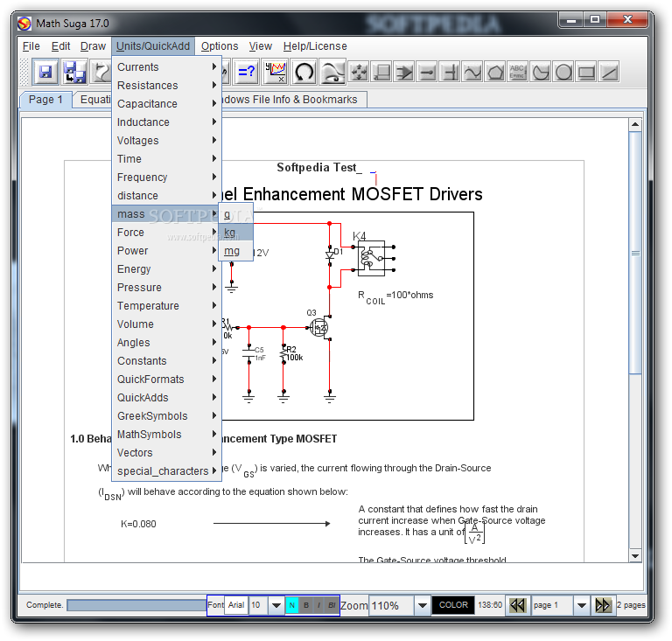This screenshot has height=641, width=672.
Task: Click the undo arrow toolbar icon
Action: click(102, 72)
